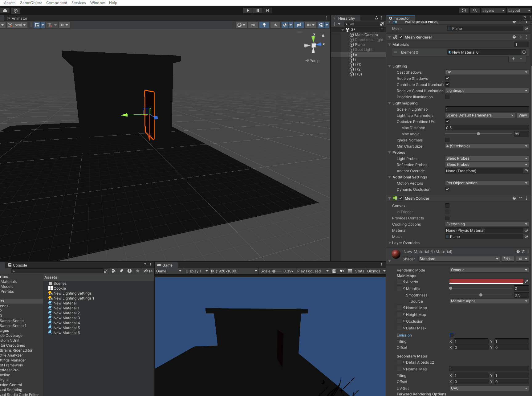
Task: Toggle Contribute Global Illumination checkbox
Action: pyautogui.click(x=447, y=84)
